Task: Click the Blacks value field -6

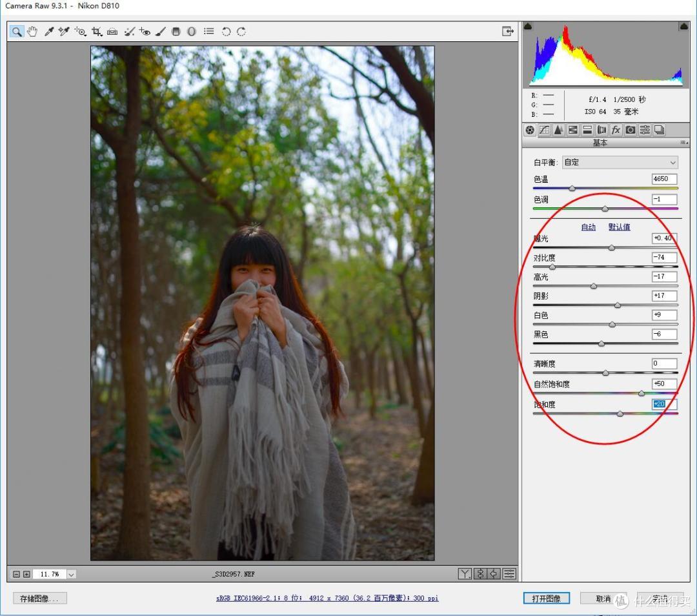Action: point(664,334)
